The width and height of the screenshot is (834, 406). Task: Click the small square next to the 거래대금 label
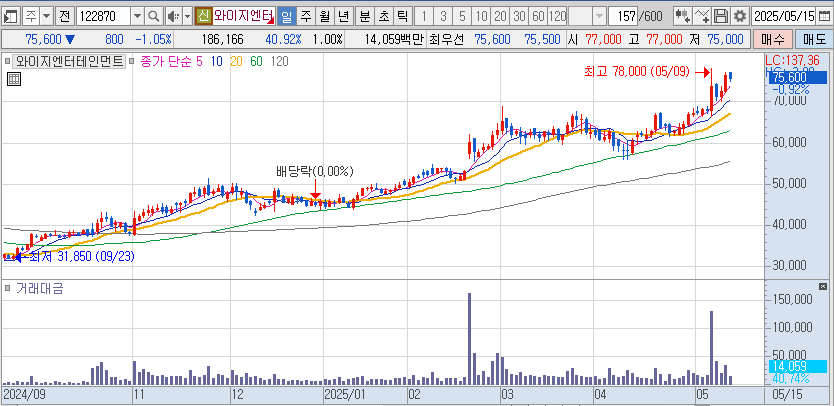pyautogui.click(x=7, y=289)
